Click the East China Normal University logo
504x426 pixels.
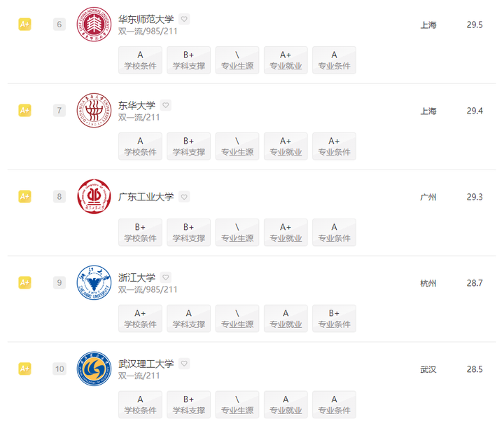click(x=94, y=25)
